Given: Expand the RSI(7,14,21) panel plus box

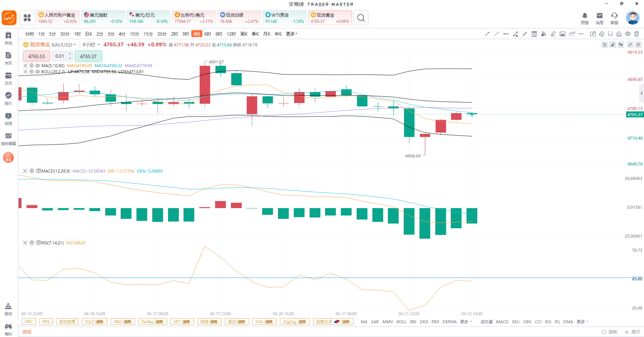Looking at the screenshot, I should pyautogui.click(x=38, y=243).
